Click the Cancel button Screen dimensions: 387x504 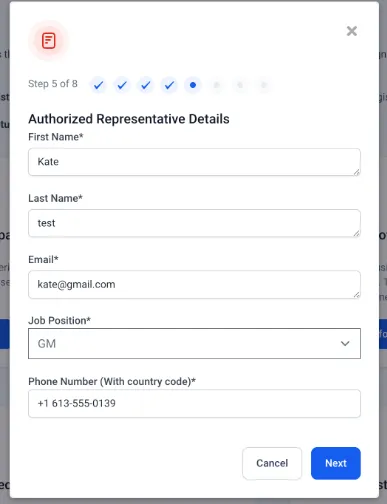[272, 463]
